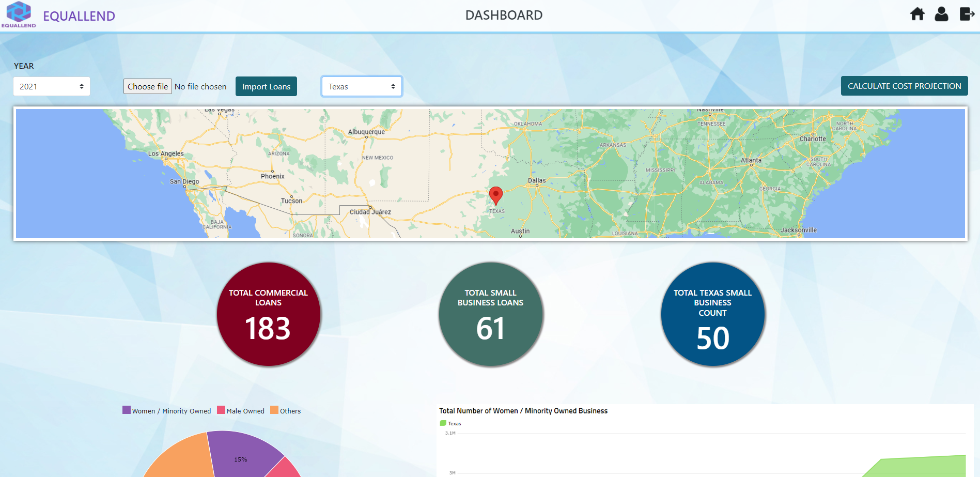Click the logout icon
The width and height of the screenshot is (980, 477).
pyautogui.click(x=967, y=14)
